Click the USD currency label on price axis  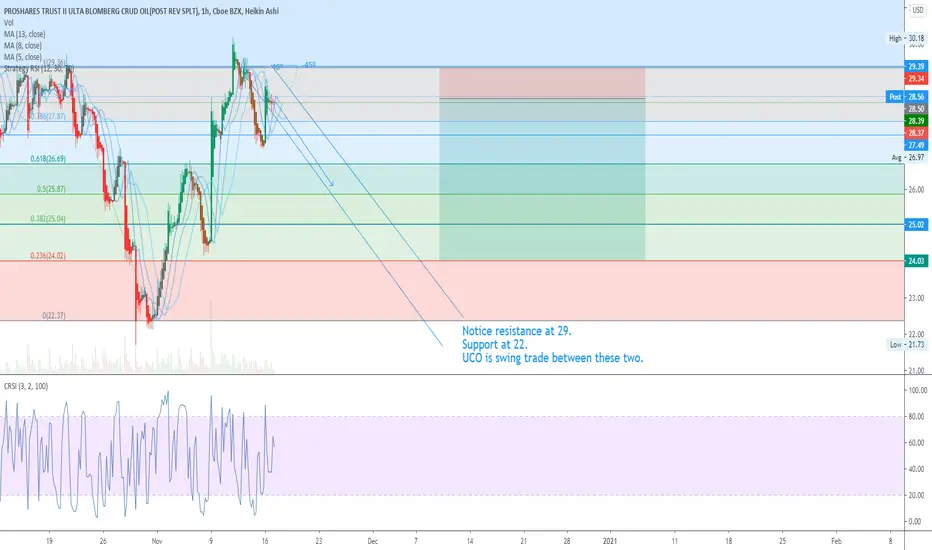tap(918, 10)
